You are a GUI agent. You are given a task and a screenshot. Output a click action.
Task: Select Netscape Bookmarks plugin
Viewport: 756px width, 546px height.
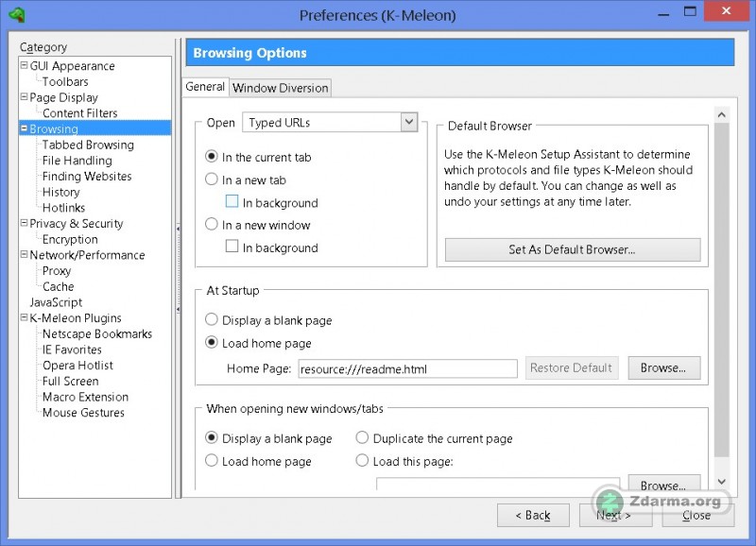pos(97,333)
